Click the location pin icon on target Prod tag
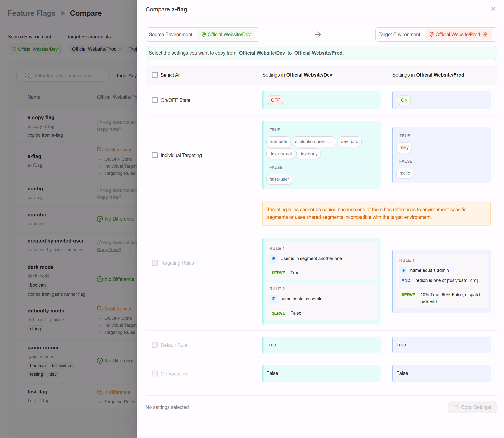This screenshot has height=438, width=504. (x=431, y=34)
